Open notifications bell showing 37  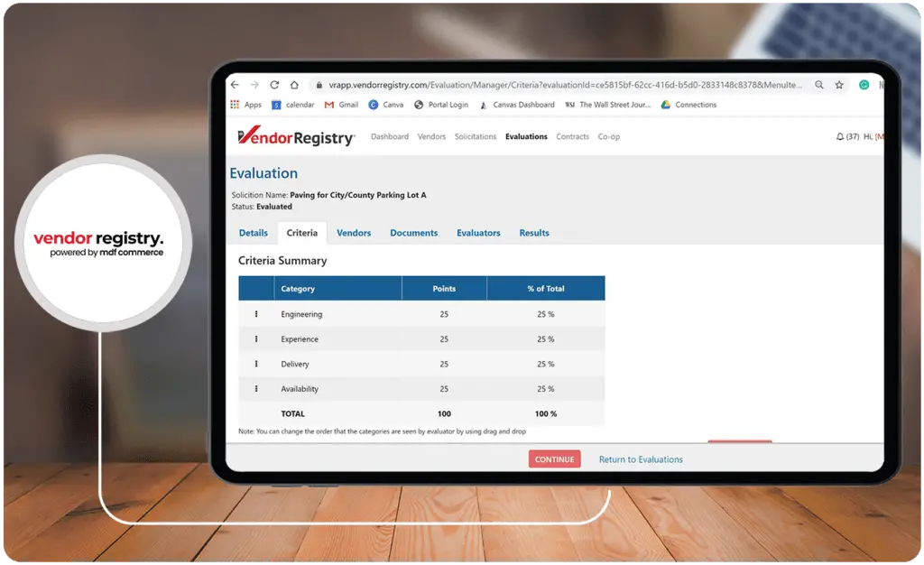coord(847,136)
